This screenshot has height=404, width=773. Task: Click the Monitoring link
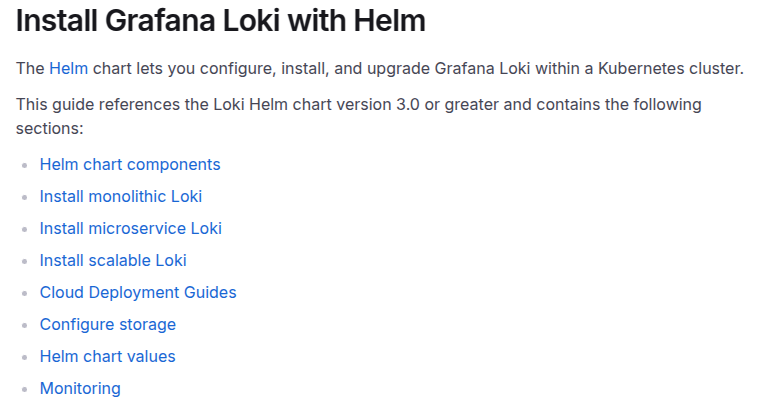[x=80, y=388]
